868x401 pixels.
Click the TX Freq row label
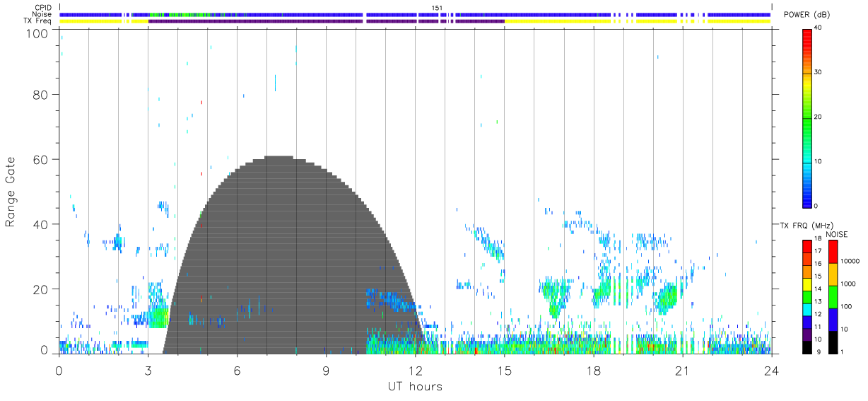[x=37, y=21]
